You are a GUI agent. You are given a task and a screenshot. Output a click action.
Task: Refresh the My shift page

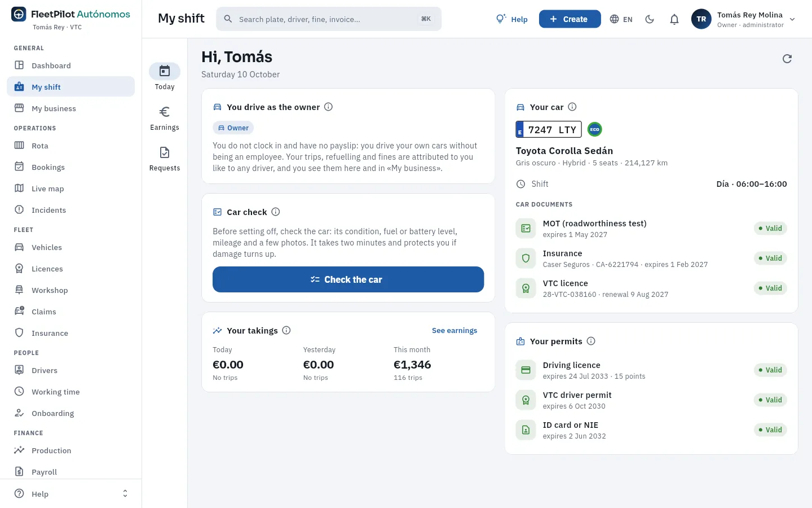tap(787, 59)
